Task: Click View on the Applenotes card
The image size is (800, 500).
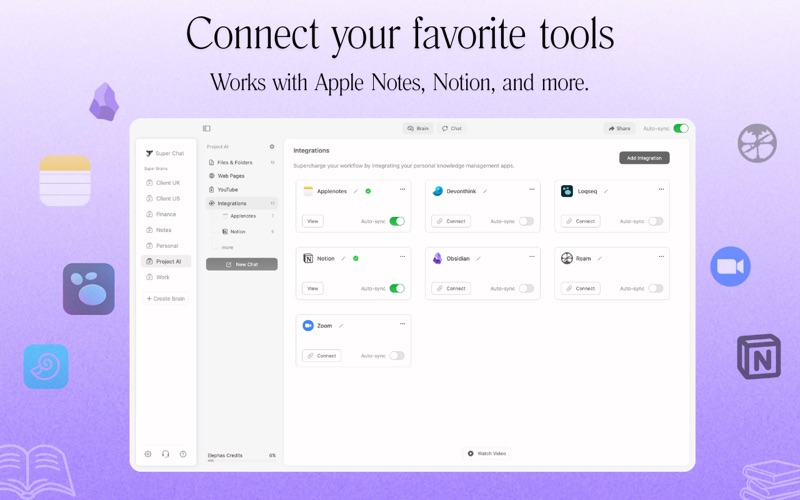Action: (x=313, y=221)
